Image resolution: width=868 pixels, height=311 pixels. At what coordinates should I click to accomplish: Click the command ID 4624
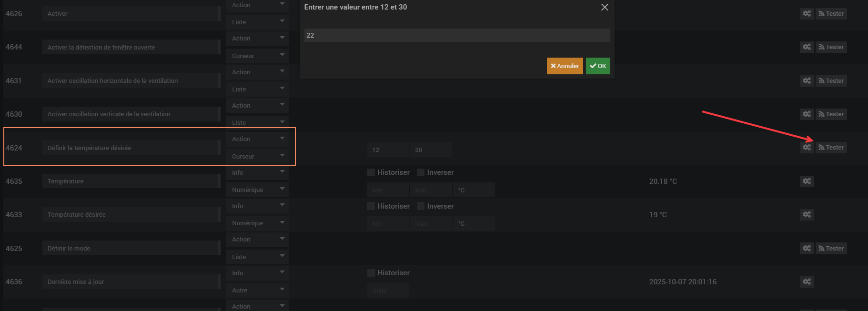(14, 148)
